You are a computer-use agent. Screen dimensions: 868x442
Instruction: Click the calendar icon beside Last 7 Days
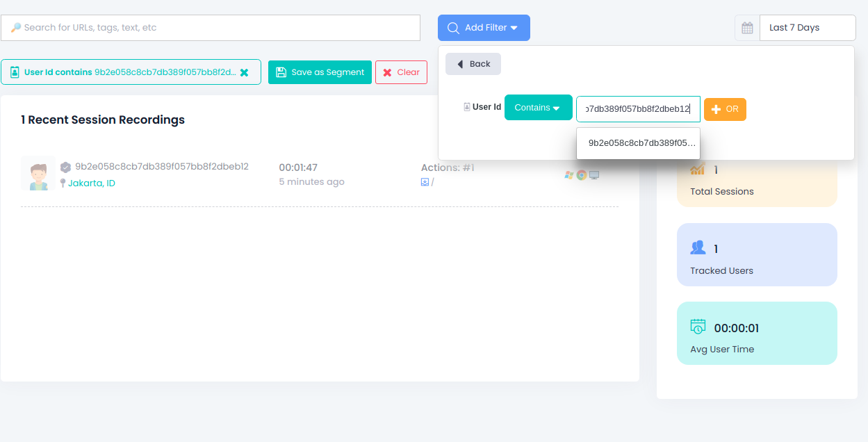747,28
